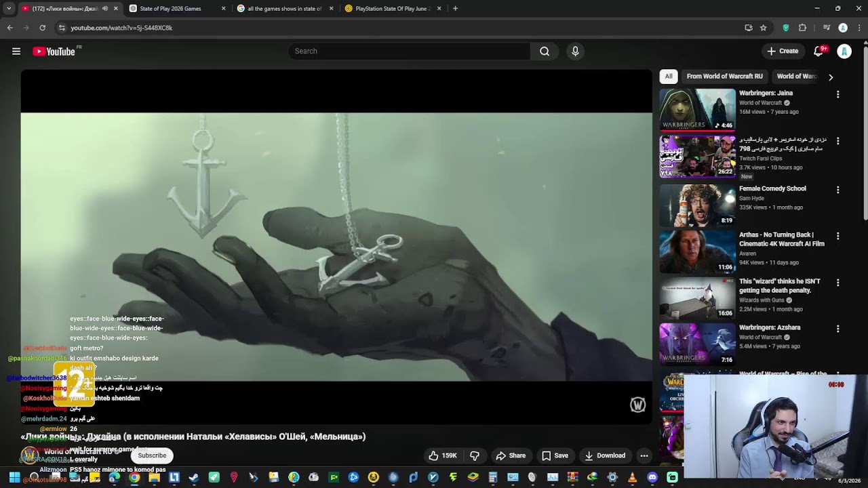Image resolution: width=868 pixels, height=488 pixels.
Task: Open Chrome extensions puzzle icon
Action: 803,28
